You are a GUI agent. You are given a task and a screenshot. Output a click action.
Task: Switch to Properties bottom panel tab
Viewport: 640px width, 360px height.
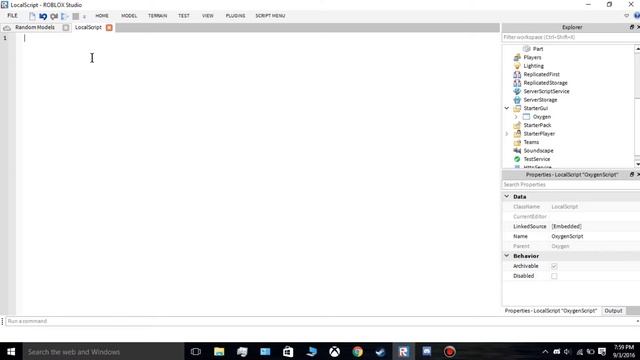pyautogui.click(x=551, y=311)
